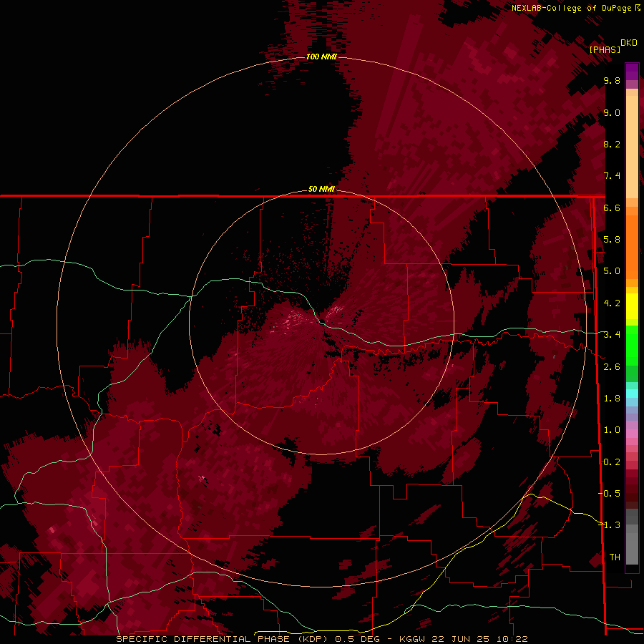This screenshot has width=644, height=644.
Task: Click the 22 JUN 25 date stamp
Action: 462,639
